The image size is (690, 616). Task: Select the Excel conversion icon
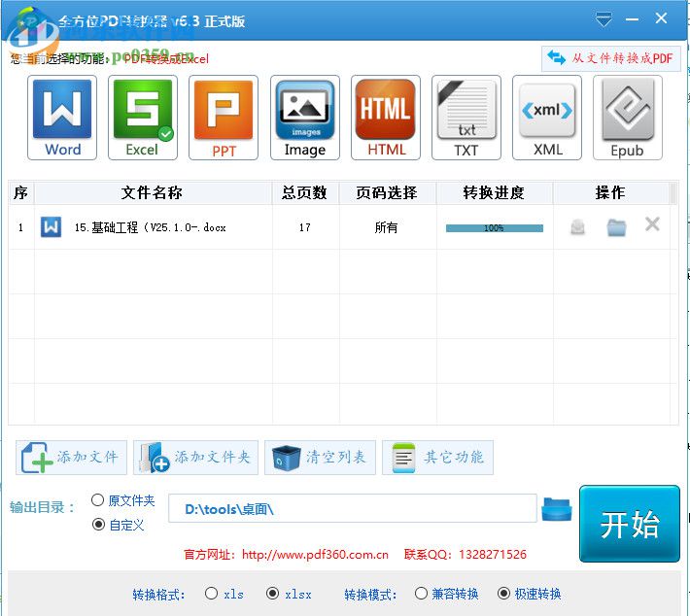click(x=143, y=118)
